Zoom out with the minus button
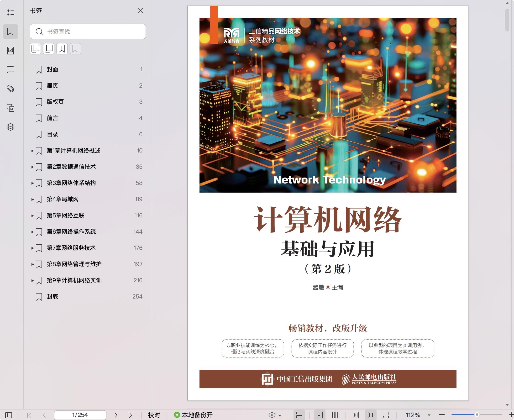Image resolution: width=514 pixels, height=420 pixels. [x=442, y=415]
